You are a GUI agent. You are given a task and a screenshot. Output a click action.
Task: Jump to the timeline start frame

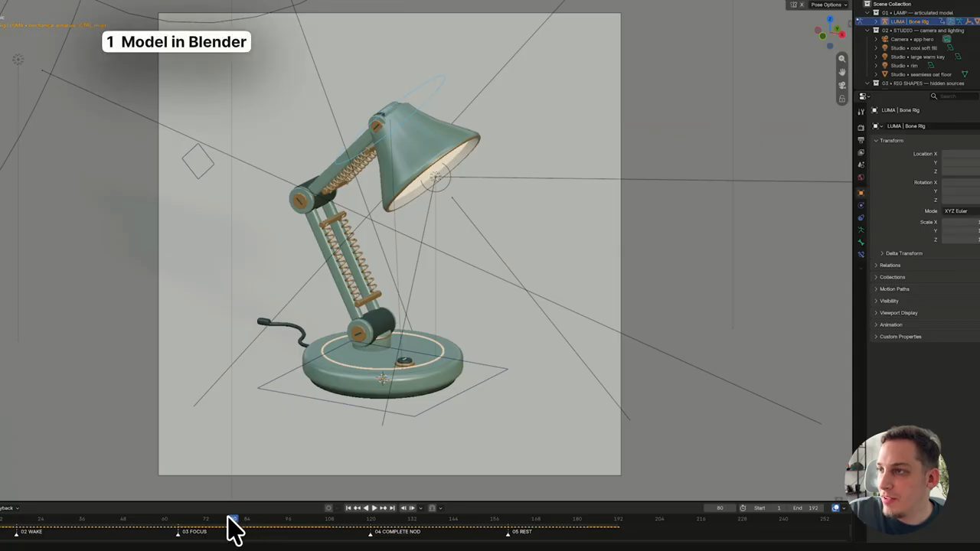pos(348,508)
